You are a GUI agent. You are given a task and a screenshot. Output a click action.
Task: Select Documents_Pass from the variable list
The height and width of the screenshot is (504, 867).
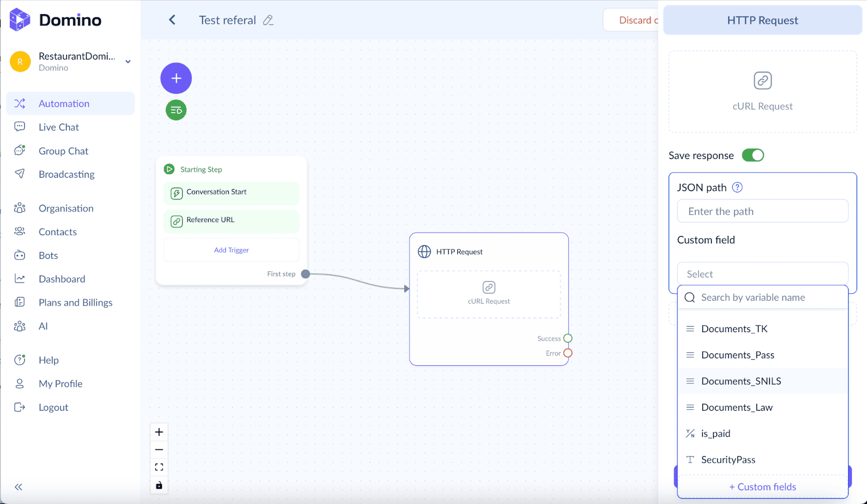[x=762, y=355]
